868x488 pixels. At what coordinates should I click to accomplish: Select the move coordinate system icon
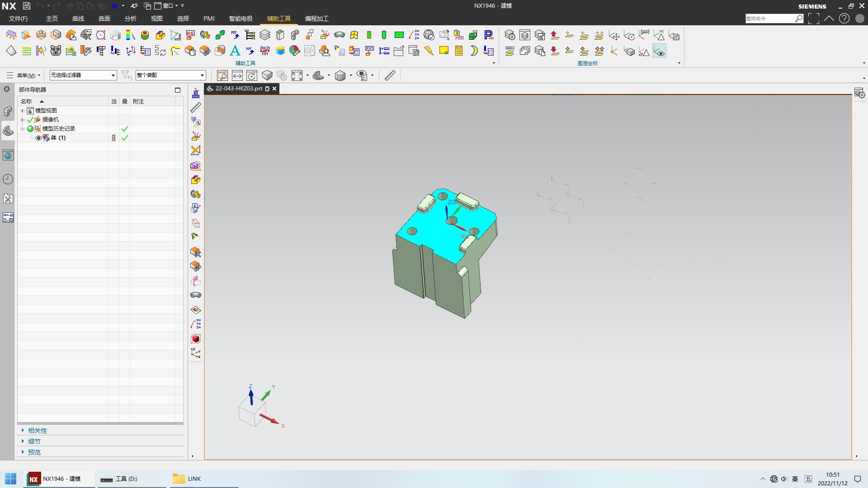tap(614, 35)
